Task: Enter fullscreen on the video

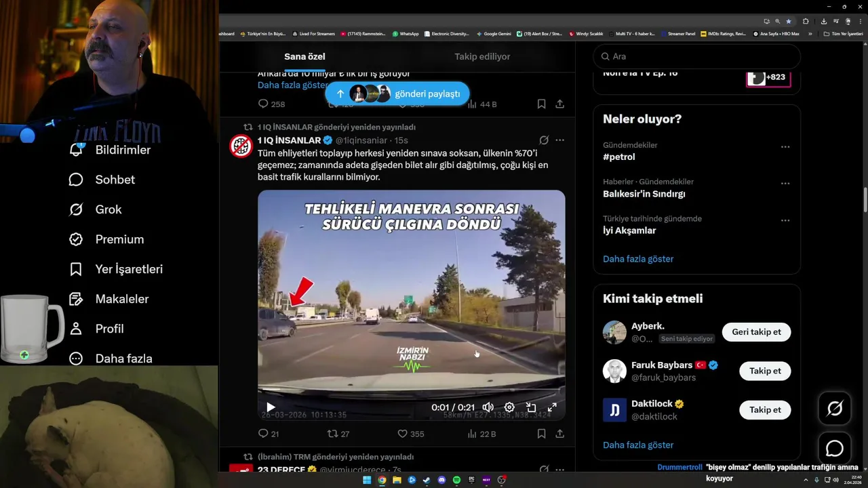Action: (x=552, y=407)
